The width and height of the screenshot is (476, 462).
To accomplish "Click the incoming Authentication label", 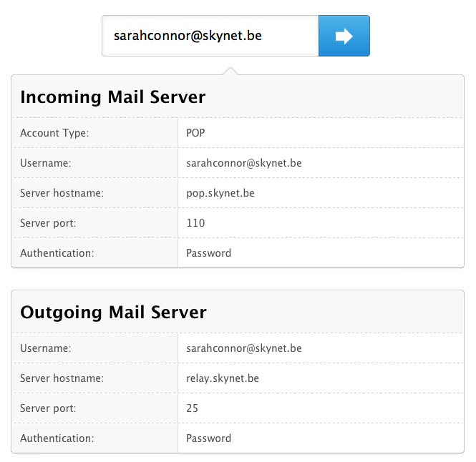I will coord(57,253).
